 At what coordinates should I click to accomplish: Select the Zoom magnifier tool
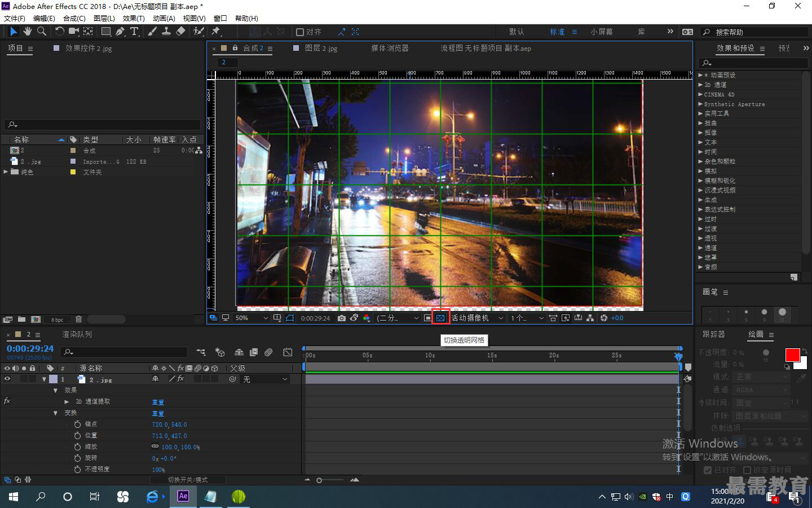[42, 32]
